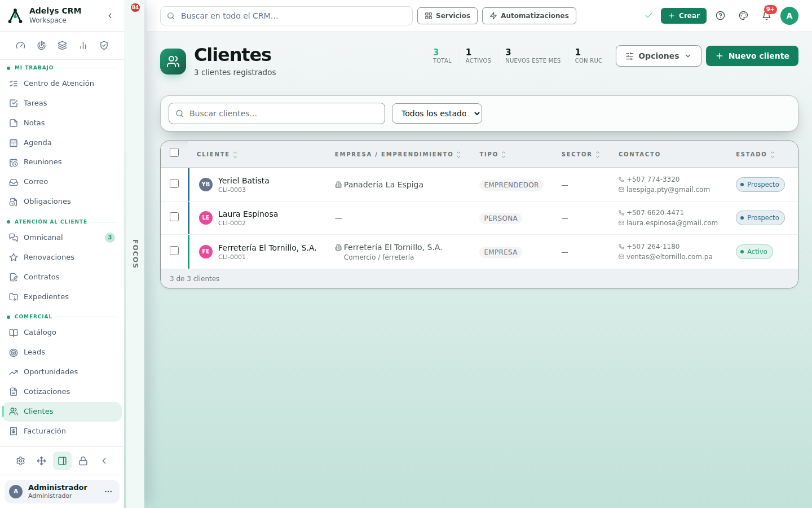Click the red 84 badge on Focos panel
The height and width of the screenshot is (508, 812).
(x=135, y=7)
